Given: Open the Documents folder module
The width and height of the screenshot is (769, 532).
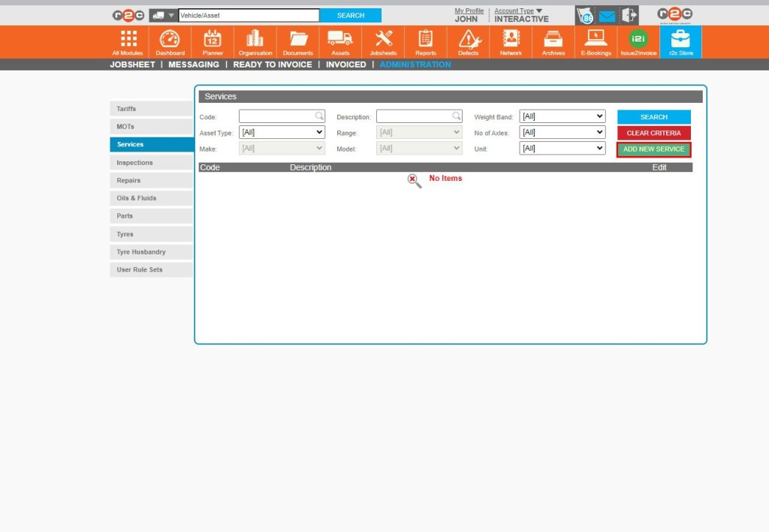Looking at the screenshot, I should [x=297, y=43].
